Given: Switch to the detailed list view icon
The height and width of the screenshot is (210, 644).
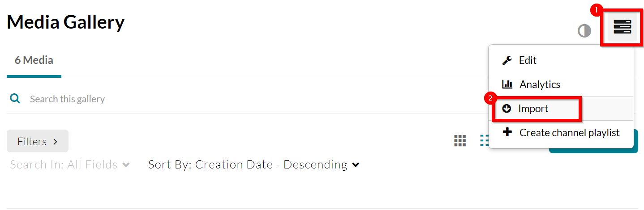Looking at the screenshot, I should click(484, 141).
